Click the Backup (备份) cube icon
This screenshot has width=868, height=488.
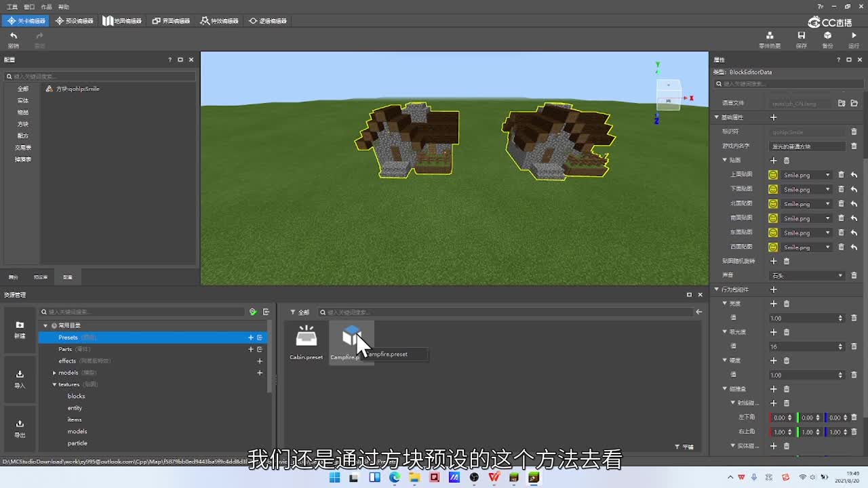[x=827, y=36]
